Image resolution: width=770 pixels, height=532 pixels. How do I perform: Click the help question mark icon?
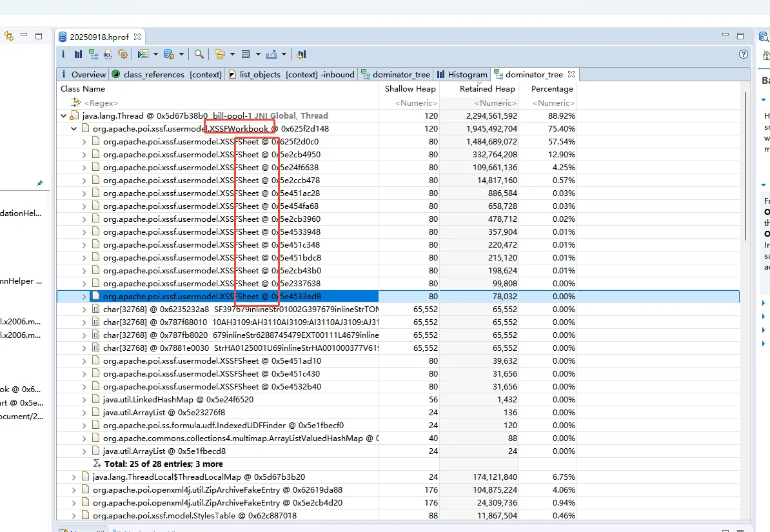click(x=744, y=54)
